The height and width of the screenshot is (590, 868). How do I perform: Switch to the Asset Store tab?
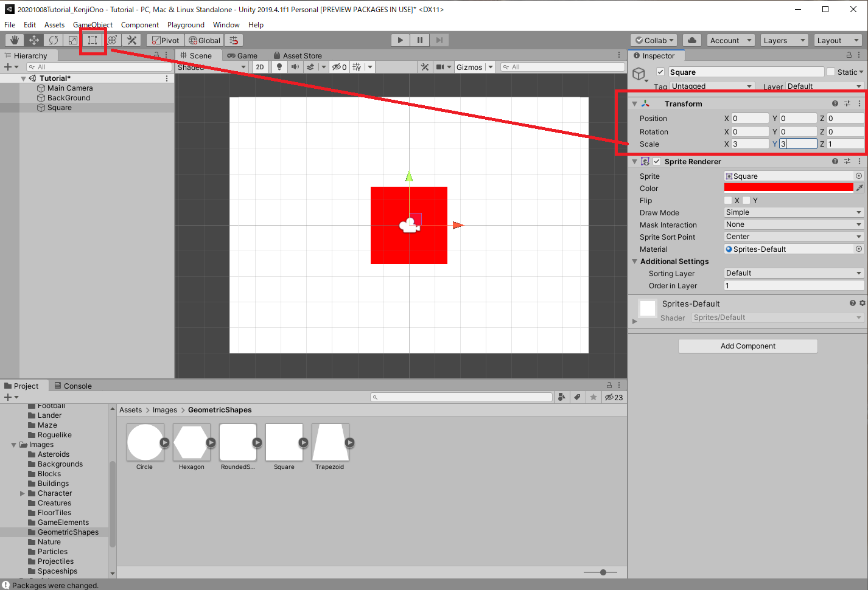298,55
